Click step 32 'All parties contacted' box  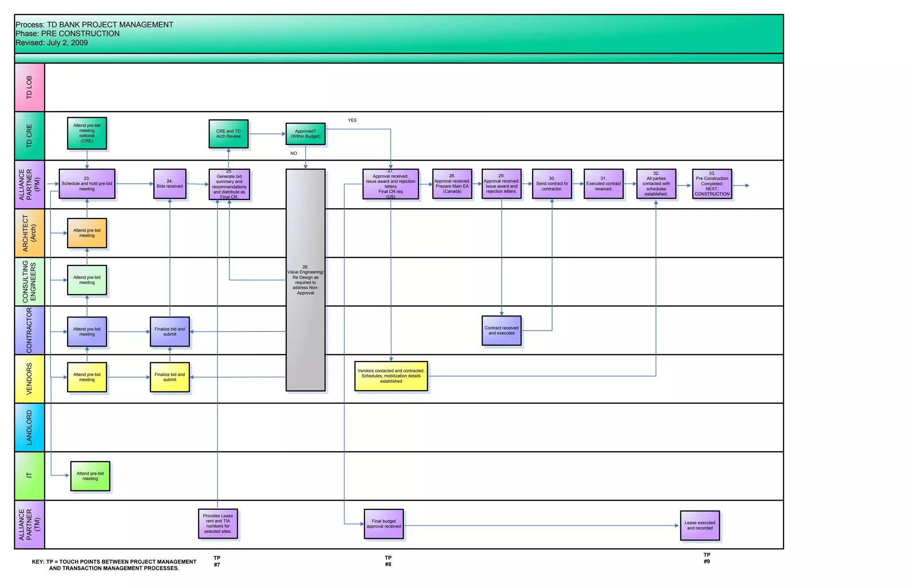(656, 184)
